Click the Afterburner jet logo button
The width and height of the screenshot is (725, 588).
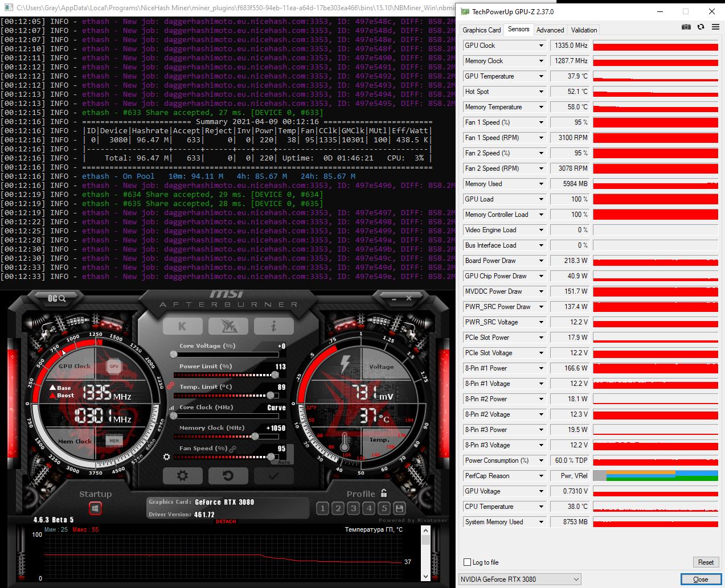(228, 326)
